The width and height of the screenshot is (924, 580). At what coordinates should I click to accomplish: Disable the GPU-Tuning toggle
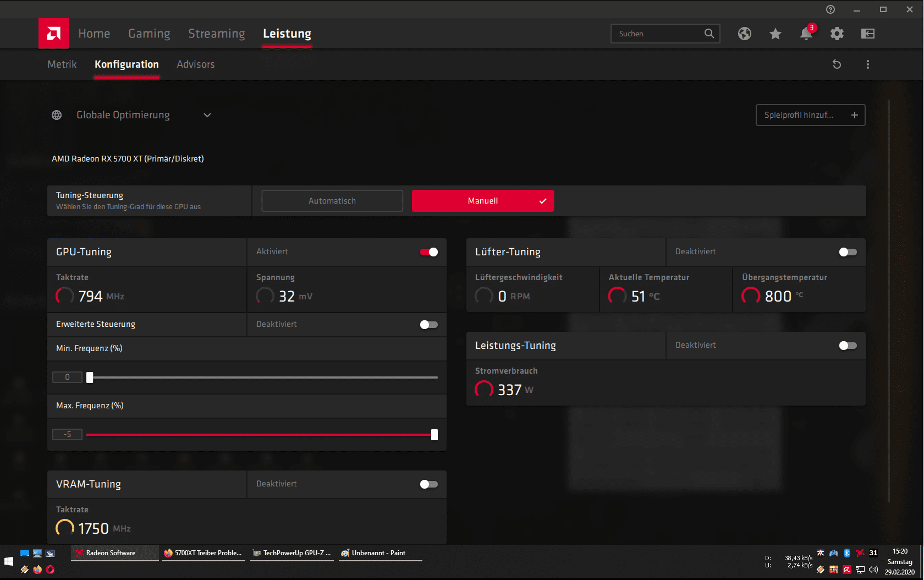point(429,252)
